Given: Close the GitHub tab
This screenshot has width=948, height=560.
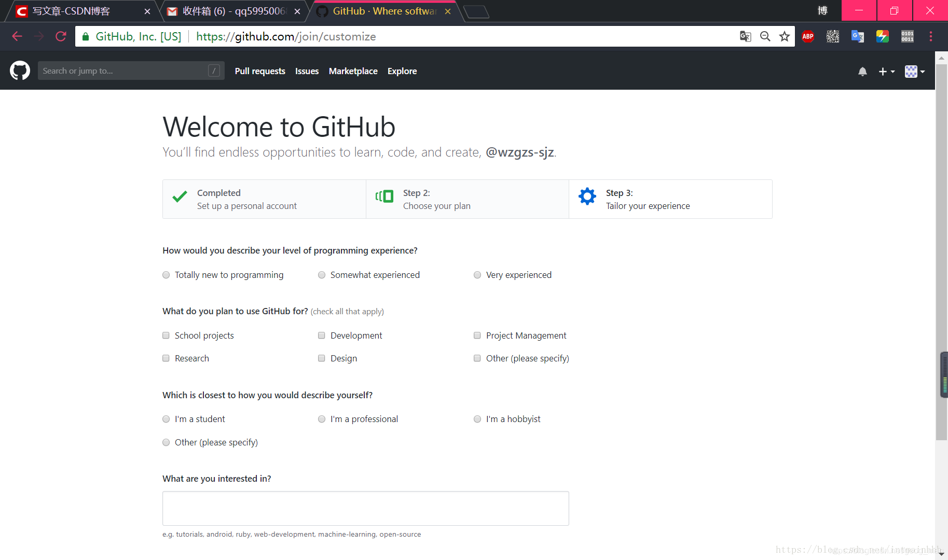Looking at the screenshot, I should [448, 11].
